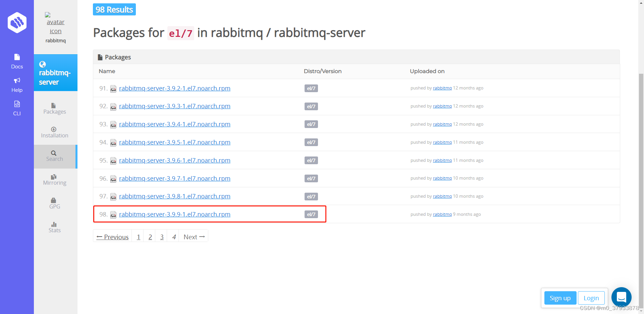Click the Distro/Version column header

click(323, 71)
